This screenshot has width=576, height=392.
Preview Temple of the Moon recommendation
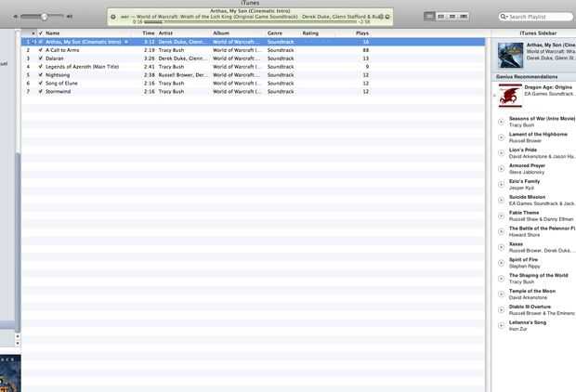[501, 294]
